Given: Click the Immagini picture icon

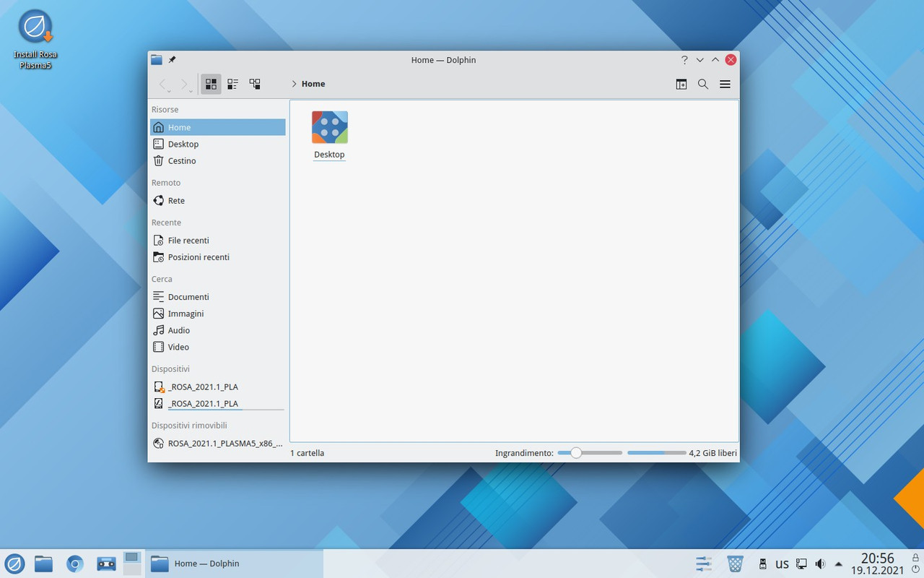Looking at the screenshot, I should tap(159, 313).
